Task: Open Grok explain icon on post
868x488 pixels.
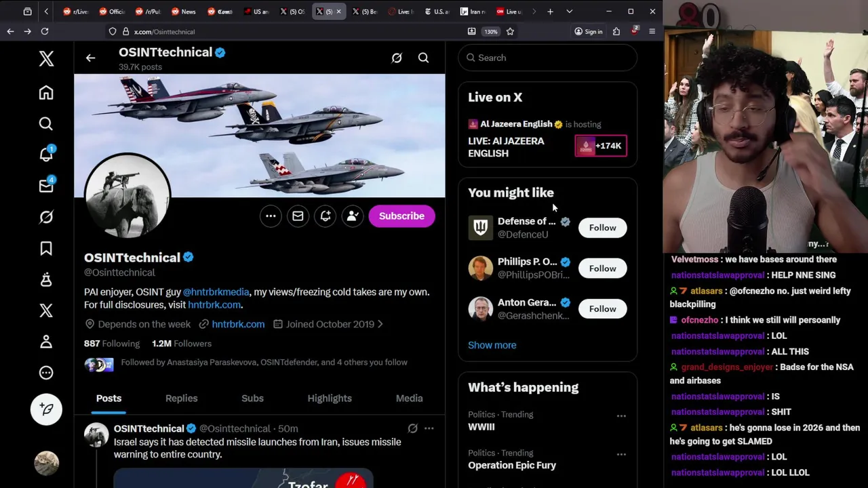Action: [x=412, y=428]
